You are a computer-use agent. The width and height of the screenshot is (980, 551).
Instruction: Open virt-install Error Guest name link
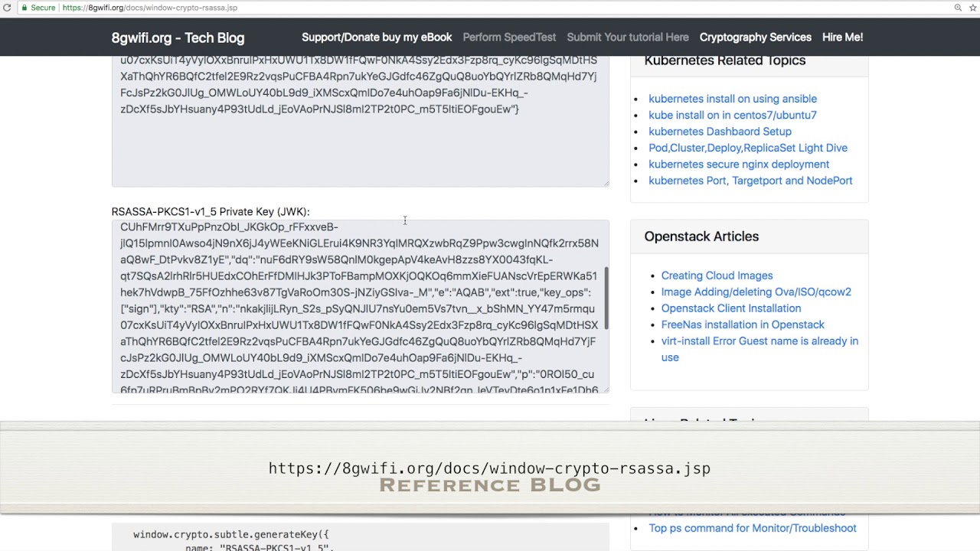pyautogui.click(x=759, y=349)
